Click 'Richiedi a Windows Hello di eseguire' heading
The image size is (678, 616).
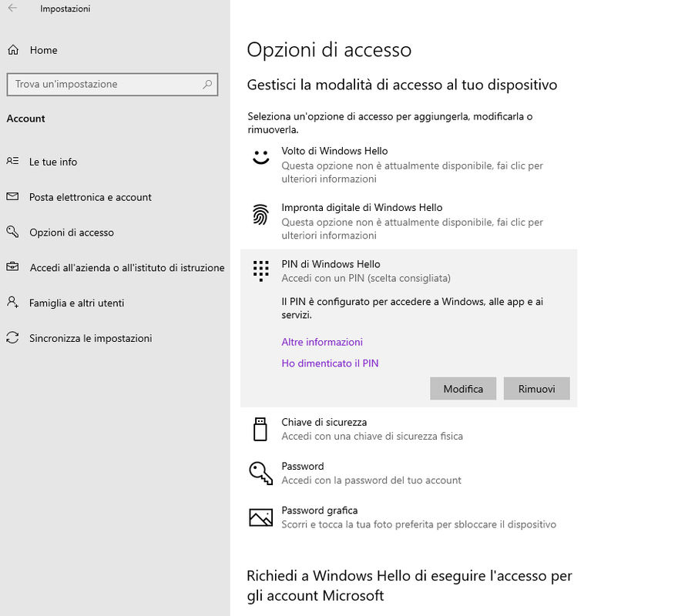point(409,586)
